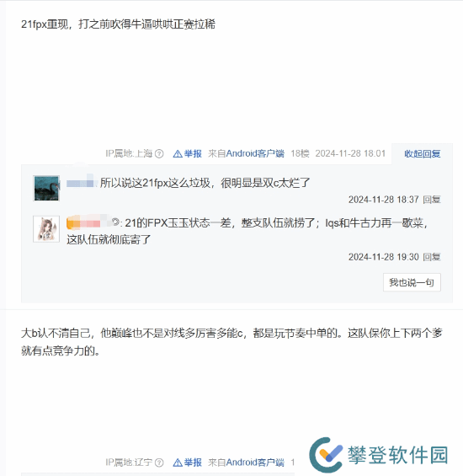Click 来自Android客户端 in the Liaoning post
Image resolution: width=463 pixels, height=476 pixels.
click(246, 463)
